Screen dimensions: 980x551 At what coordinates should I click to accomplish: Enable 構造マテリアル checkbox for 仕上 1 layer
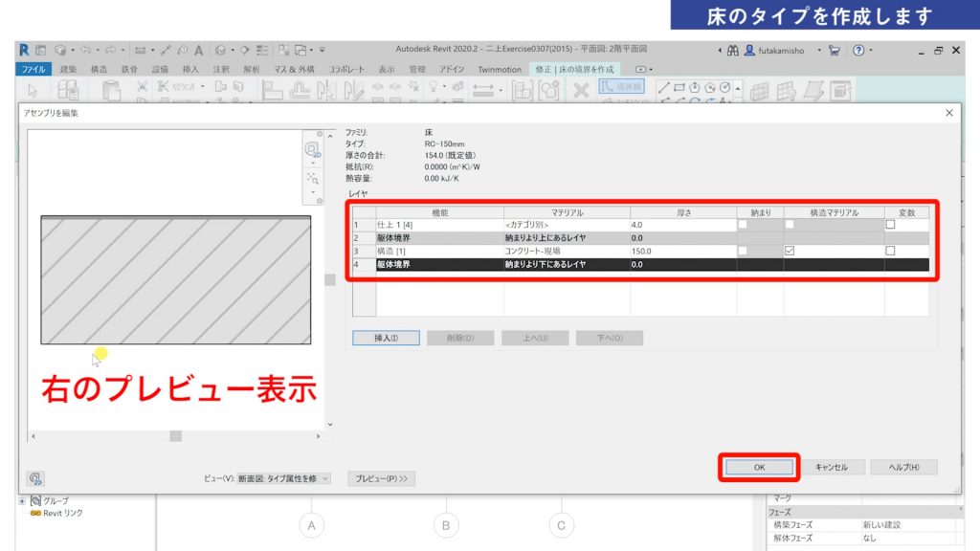(x=791, y=226)
